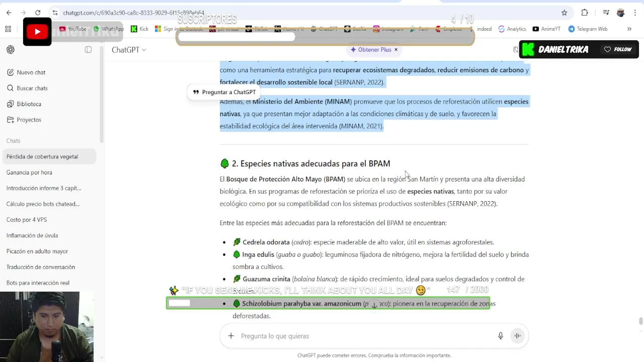This screenshot has height=362, width=644.
Task: Open the indeed bookmark
Action: tap(484, 29)
